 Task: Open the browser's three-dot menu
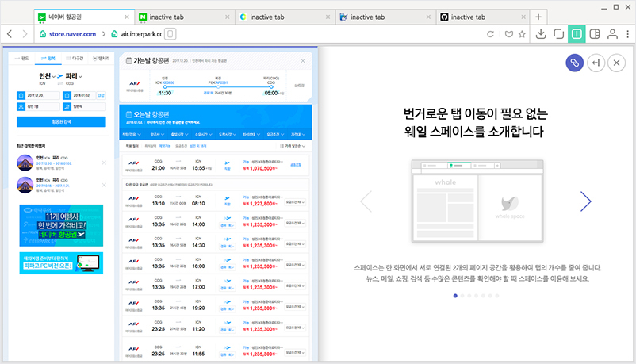(x=628, y=34)
